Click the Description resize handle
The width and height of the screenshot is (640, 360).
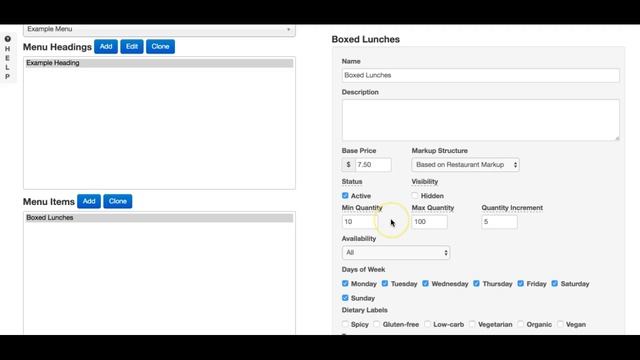click(x=617, y=138)
